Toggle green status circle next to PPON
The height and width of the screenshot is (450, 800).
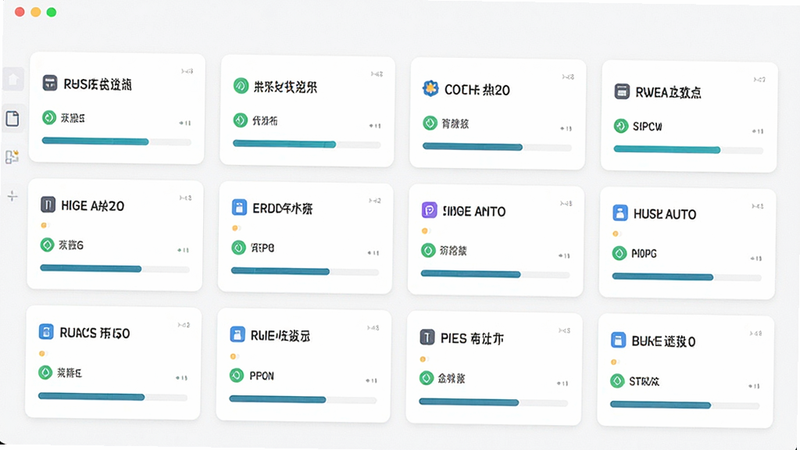pos(237,376)
